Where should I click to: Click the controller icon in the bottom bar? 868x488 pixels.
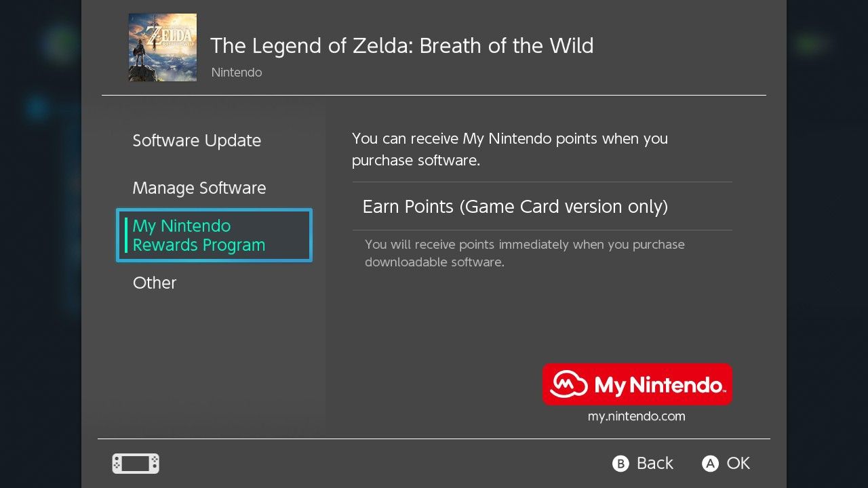(135, 464)
